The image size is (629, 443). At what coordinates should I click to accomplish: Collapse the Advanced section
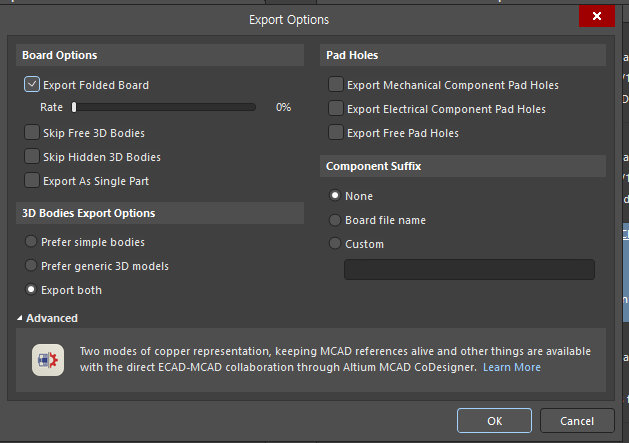[20, 318]
